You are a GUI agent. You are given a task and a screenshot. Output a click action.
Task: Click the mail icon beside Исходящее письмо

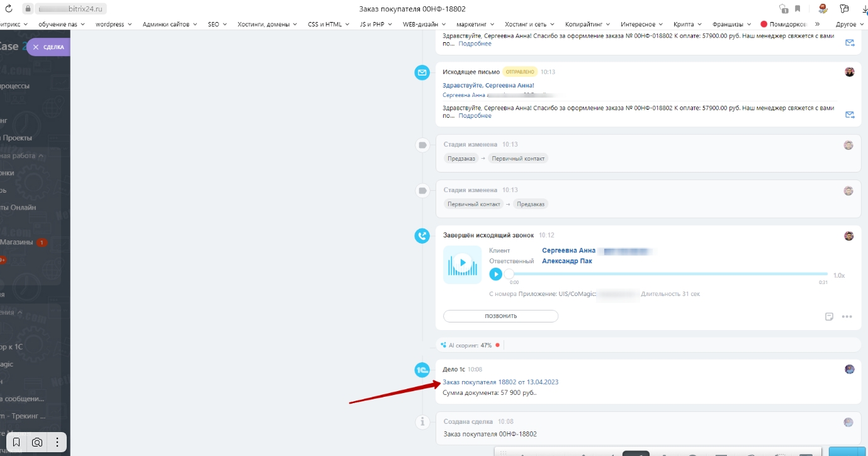coord(422,72)
